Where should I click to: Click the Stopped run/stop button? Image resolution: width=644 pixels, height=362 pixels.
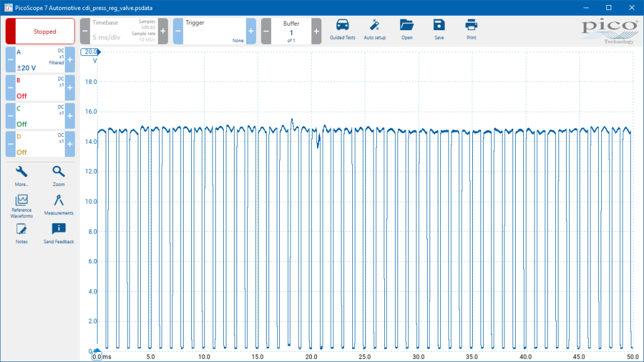coord(40,31)
